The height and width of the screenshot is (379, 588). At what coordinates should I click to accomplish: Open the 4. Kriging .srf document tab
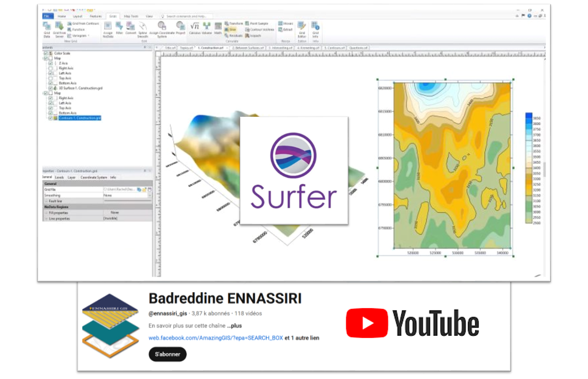pos(308,48)
